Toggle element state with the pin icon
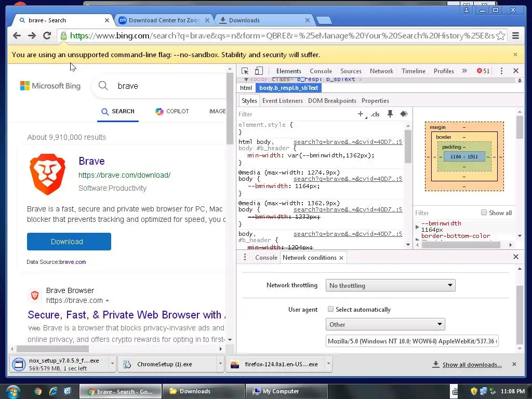This screenshot has width=532, height=399. pos(390,114)
